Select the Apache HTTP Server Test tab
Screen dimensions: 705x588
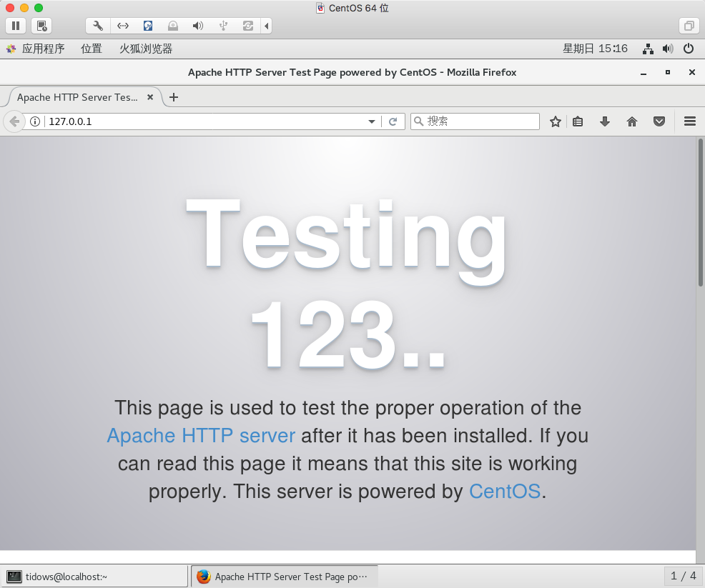77,97
